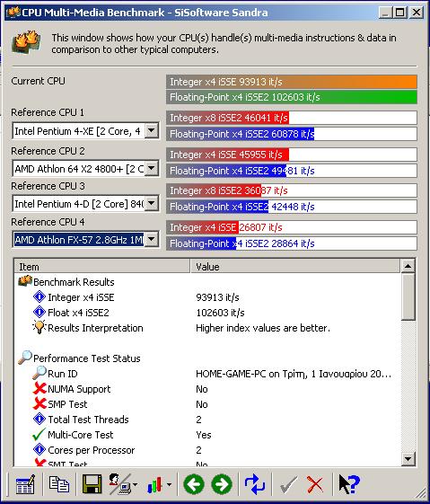Open the module options table icon

(25, 484)
